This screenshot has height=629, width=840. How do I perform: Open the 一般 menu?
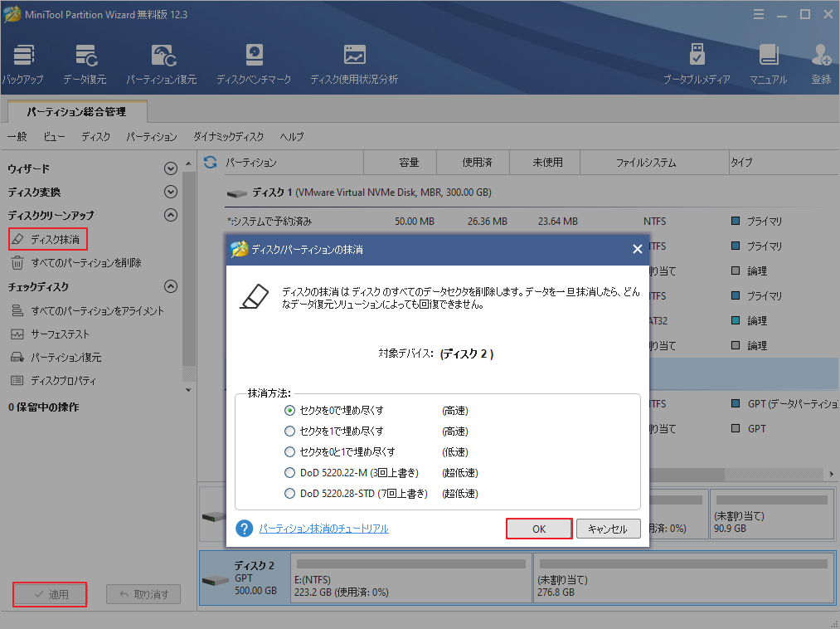17,137
